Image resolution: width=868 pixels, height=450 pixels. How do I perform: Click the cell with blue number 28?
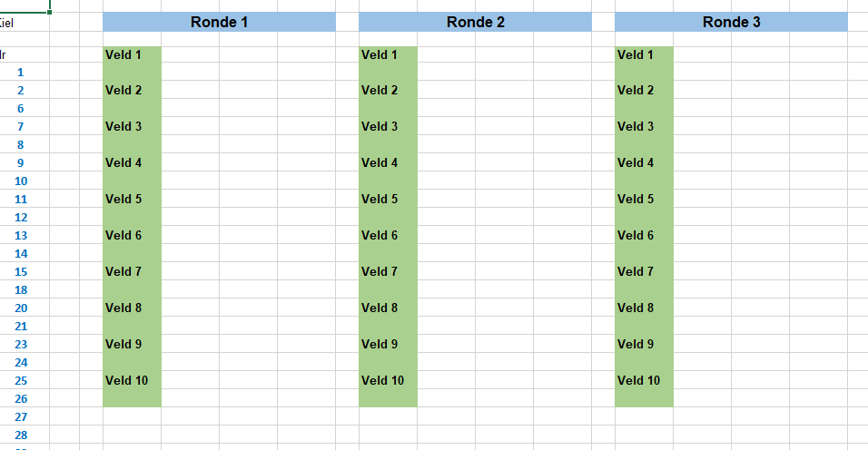(20, 435)
